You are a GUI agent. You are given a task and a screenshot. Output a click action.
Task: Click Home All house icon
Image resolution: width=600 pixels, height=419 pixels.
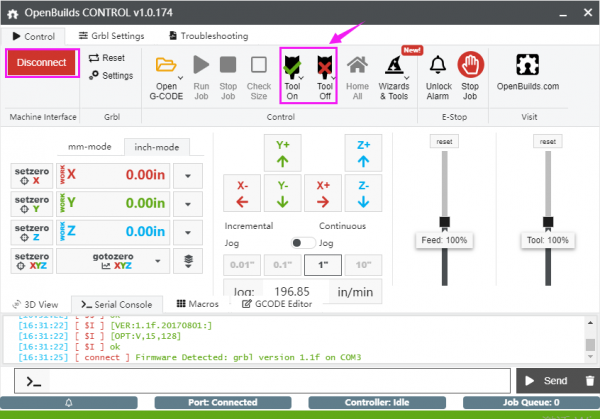(357, 65)
